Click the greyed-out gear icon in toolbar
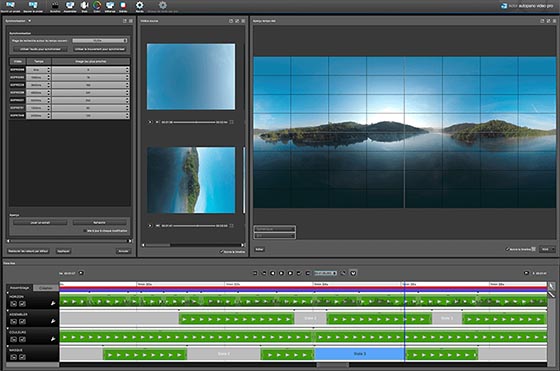Viewport: 560px width, 371px height. pyautogui.click(x=162, y=5)
